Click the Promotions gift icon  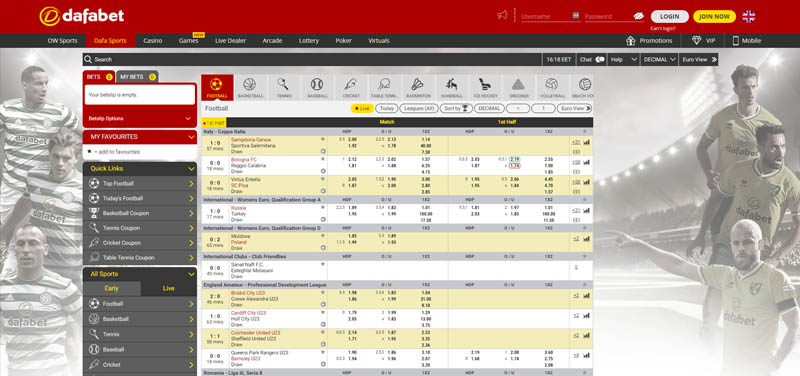[631, 41]
